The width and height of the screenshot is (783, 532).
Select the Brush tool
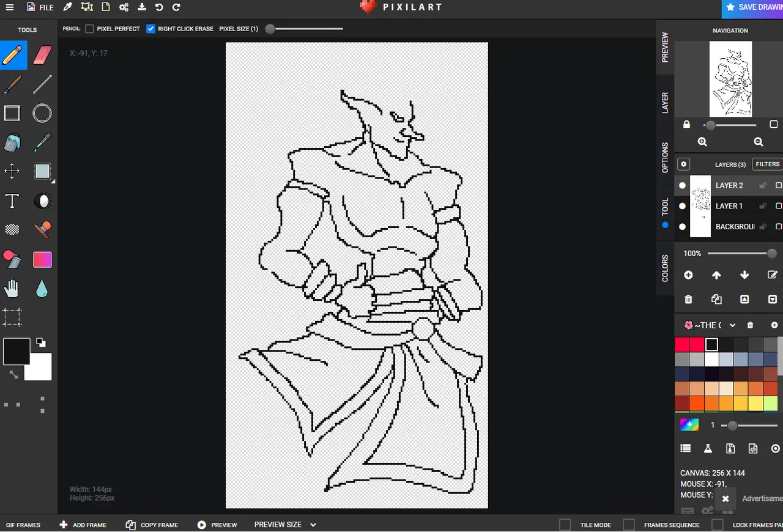[13, 84]
